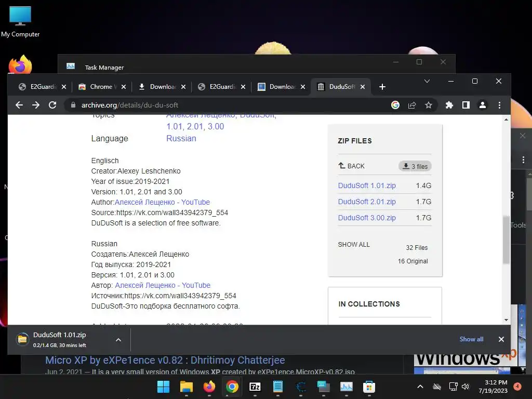Open the Windows Start menu
The image size is (532, 399).
163,387
